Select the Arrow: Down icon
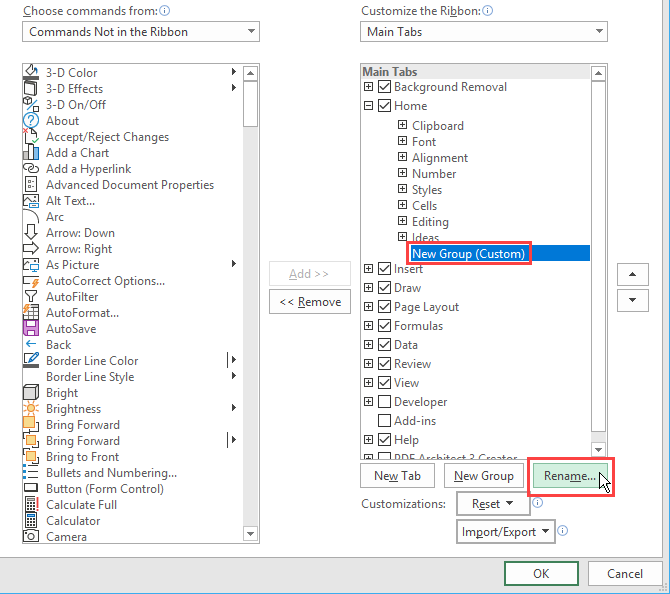This screenshot has height=594, width=670. [x=30, y=233]
